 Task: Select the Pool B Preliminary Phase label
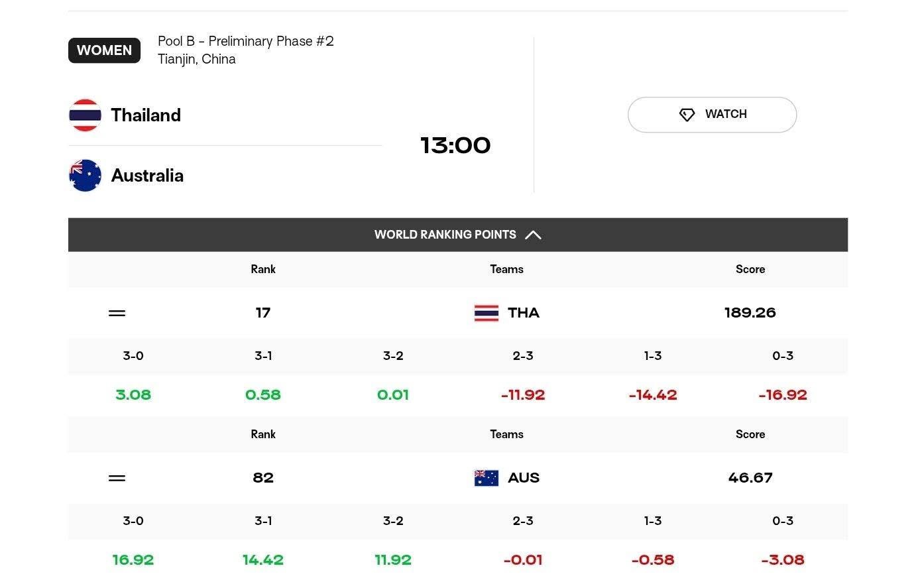(x=246, y=41)
